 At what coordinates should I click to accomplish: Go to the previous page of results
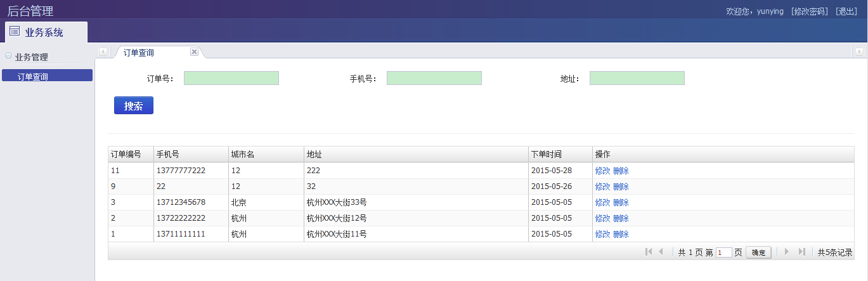click(661, 252)
